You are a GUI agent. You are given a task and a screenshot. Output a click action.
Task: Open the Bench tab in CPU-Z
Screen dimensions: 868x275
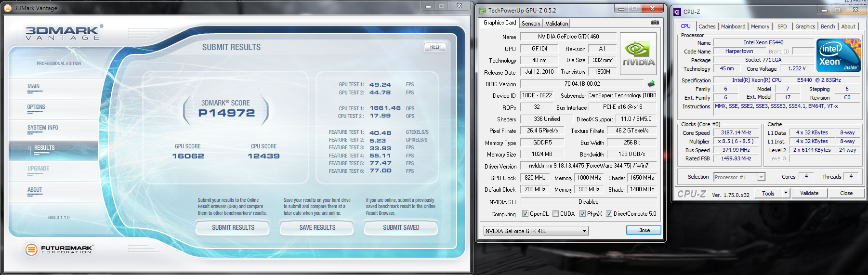(x=828, y=26)
